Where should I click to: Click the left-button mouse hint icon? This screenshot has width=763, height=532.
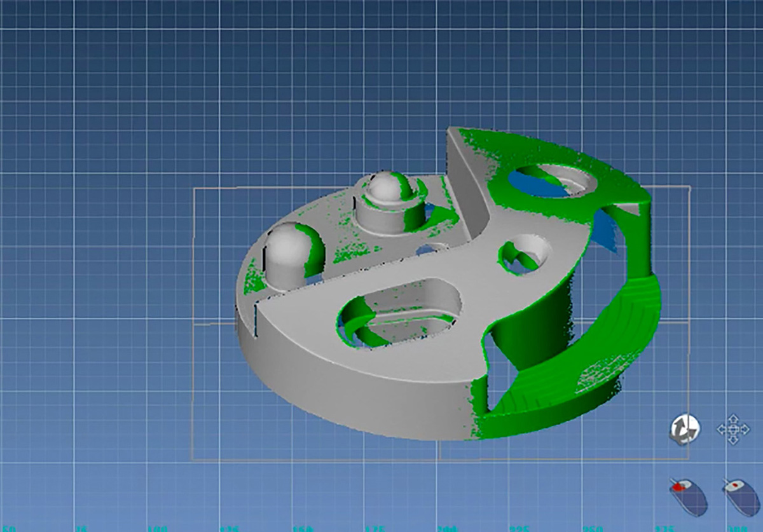[x=687, y=496]
